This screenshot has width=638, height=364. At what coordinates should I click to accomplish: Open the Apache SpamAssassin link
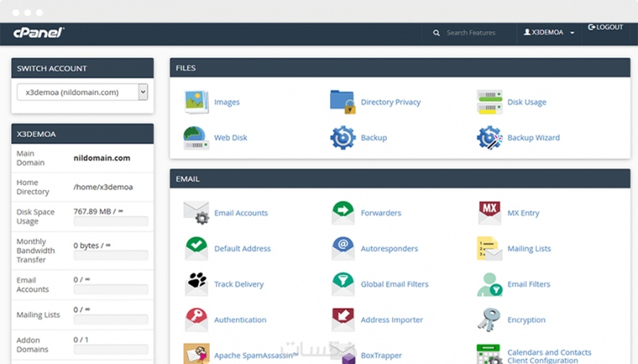(256, 355)
